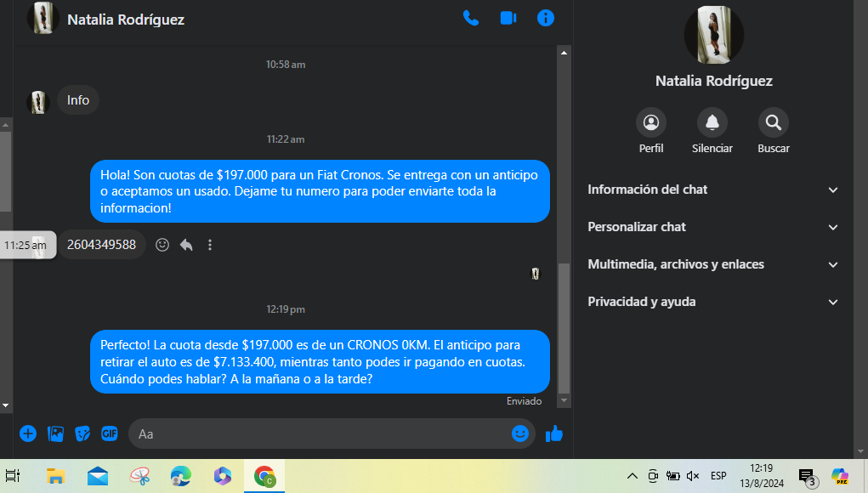Reply to the phone number message
Image resolution: width=868 pixels, height=493 pixels.
tap(186, 245)
